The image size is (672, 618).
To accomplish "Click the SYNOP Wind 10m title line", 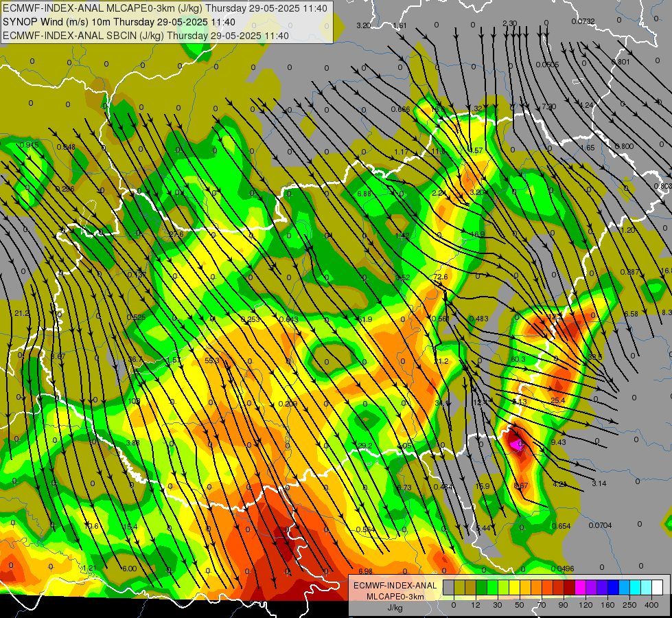I will [x=119, y=22].
